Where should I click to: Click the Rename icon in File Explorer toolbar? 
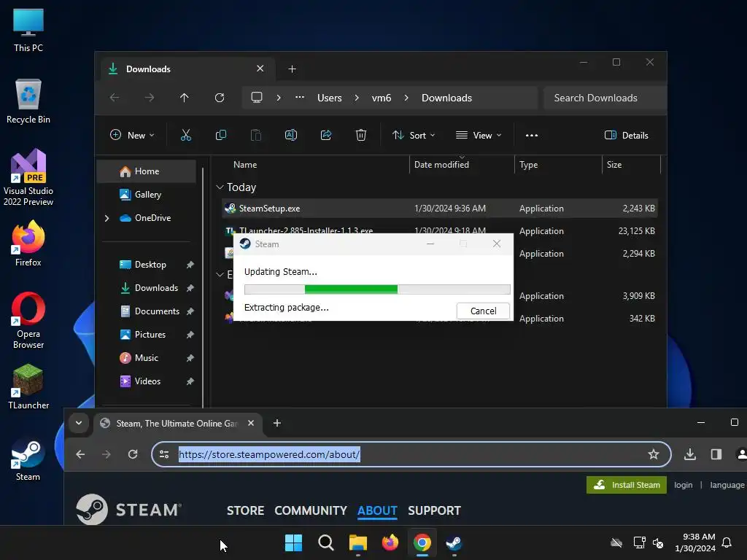click(x=290, y=135)
